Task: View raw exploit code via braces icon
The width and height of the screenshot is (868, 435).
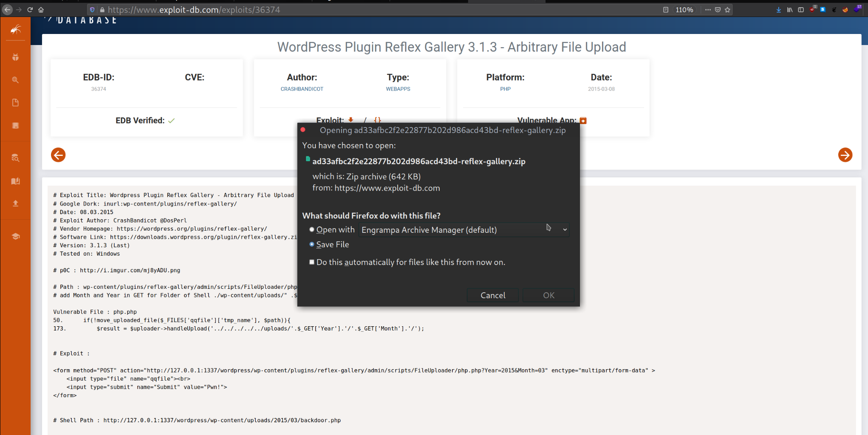Action: point(377,120)
